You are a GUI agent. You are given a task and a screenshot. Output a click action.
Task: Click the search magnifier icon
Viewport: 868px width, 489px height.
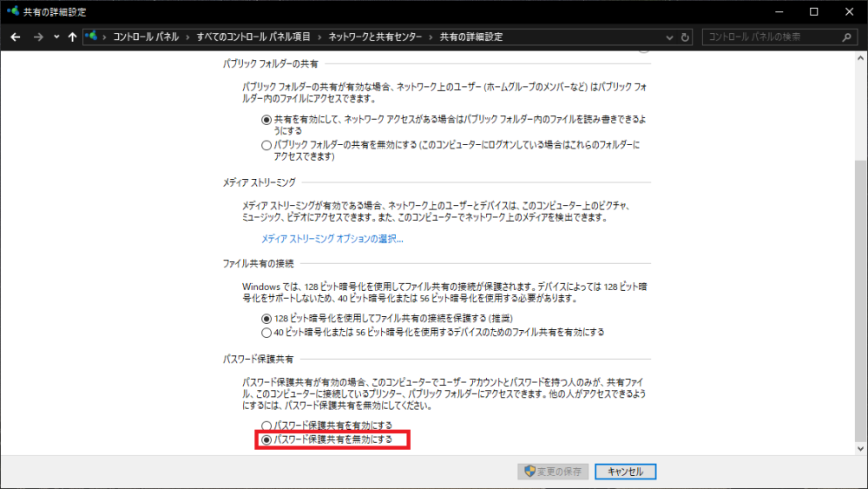coord(847,37)
